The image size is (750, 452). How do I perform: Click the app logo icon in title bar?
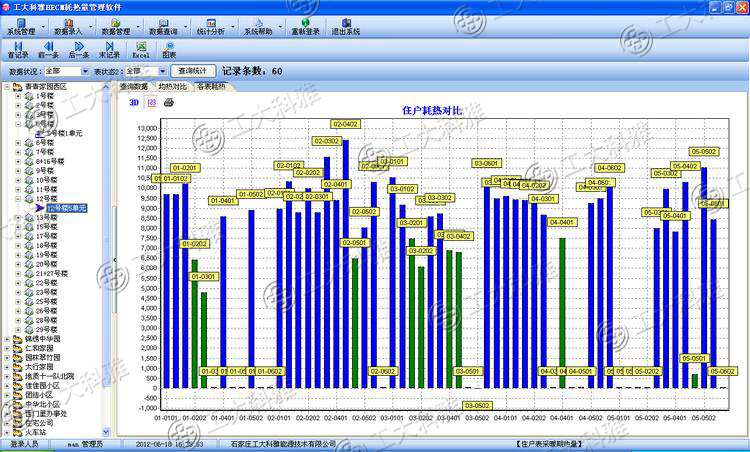[6, 7]
